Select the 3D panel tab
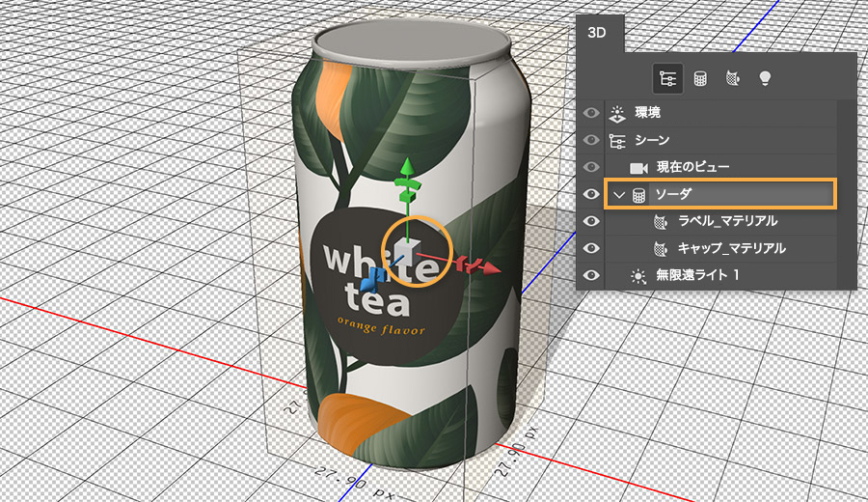Viewport: 868px width, 502px height. click(x=597, y=33)
